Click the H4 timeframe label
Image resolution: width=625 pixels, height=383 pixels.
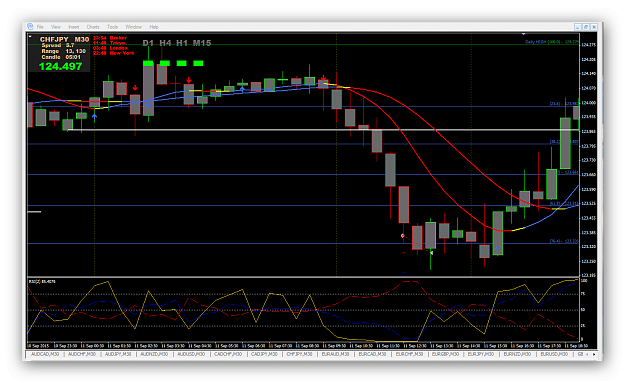(165, 43)
